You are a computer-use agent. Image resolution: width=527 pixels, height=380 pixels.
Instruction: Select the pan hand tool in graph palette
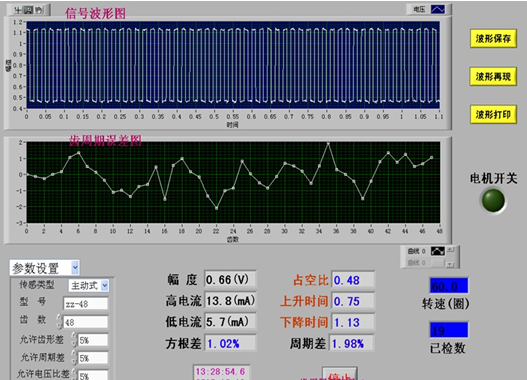(x=39, y=10)
